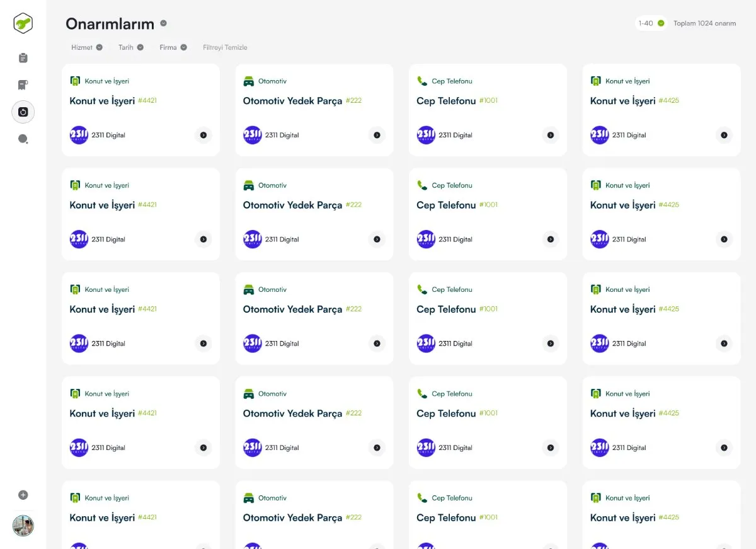The width and height of the screenshot is (756, 549).
Task: Open the Tarih filter dropdown
Action: coord(131,47)
